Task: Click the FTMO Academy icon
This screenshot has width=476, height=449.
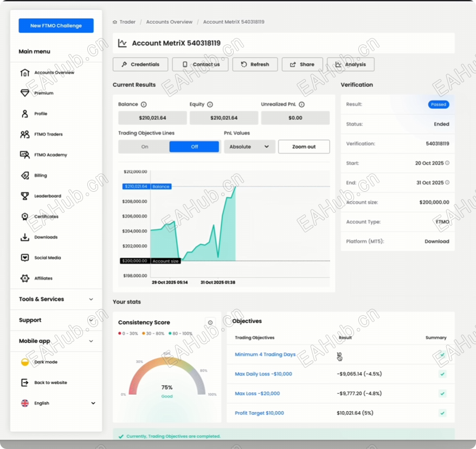Action: coord(25,155)
